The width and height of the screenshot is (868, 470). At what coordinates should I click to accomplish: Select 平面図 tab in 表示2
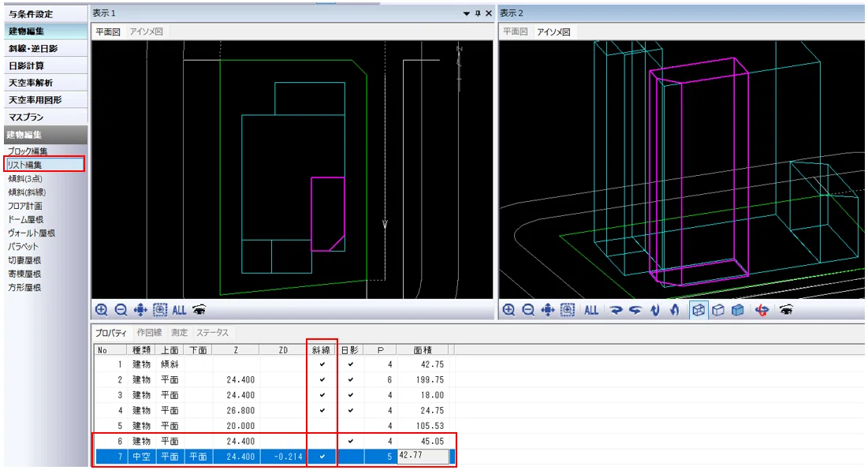(516, 32)
